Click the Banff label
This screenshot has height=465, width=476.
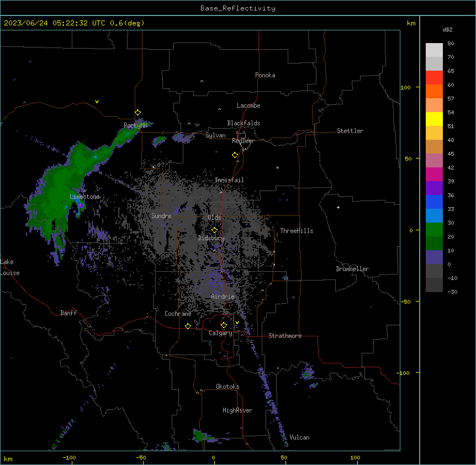(68, 313)
